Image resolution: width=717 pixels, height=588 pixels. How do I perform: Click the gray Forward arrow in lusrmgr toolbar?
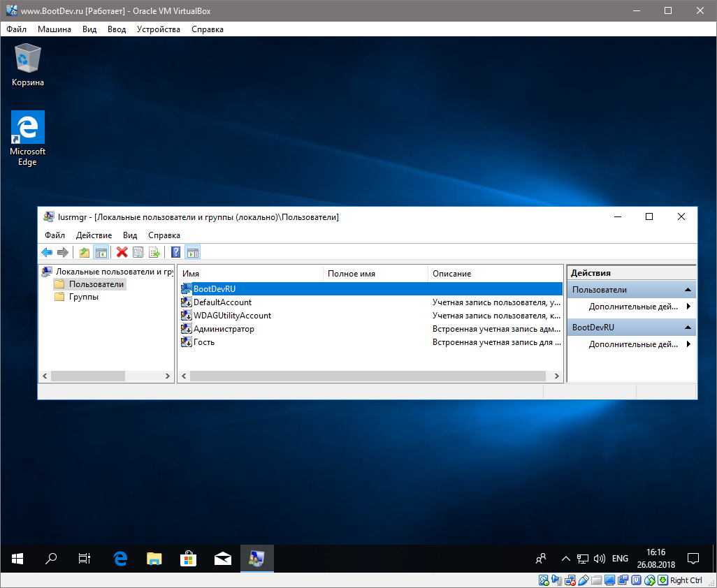[x=63, y=252]
